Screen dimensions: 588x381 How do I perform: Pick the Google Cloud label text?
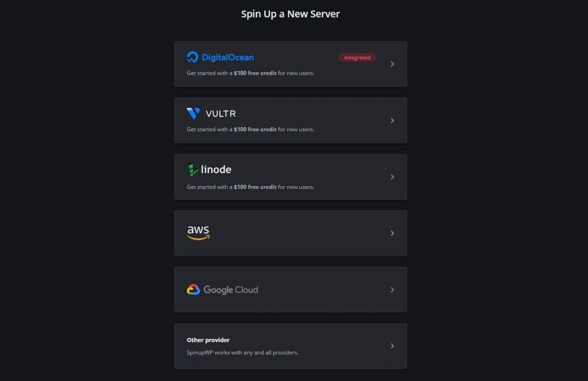click(231, 290)
